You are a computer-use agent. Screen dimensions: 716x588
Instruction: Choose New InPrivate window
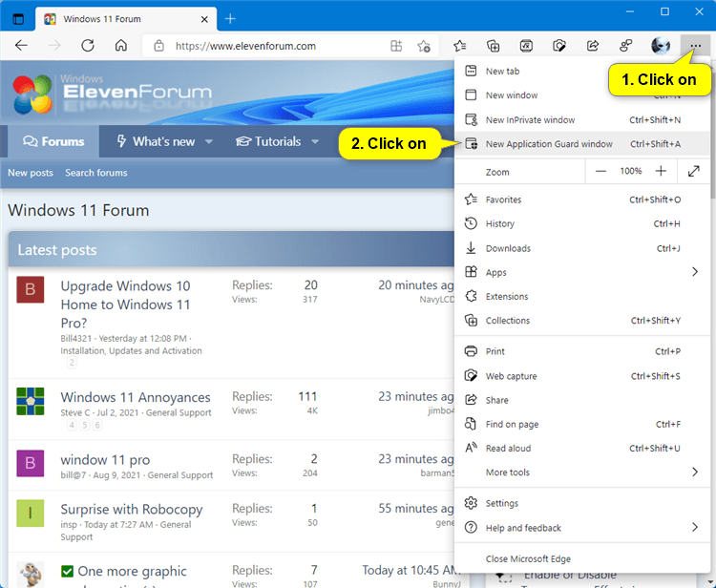(582, 120)
